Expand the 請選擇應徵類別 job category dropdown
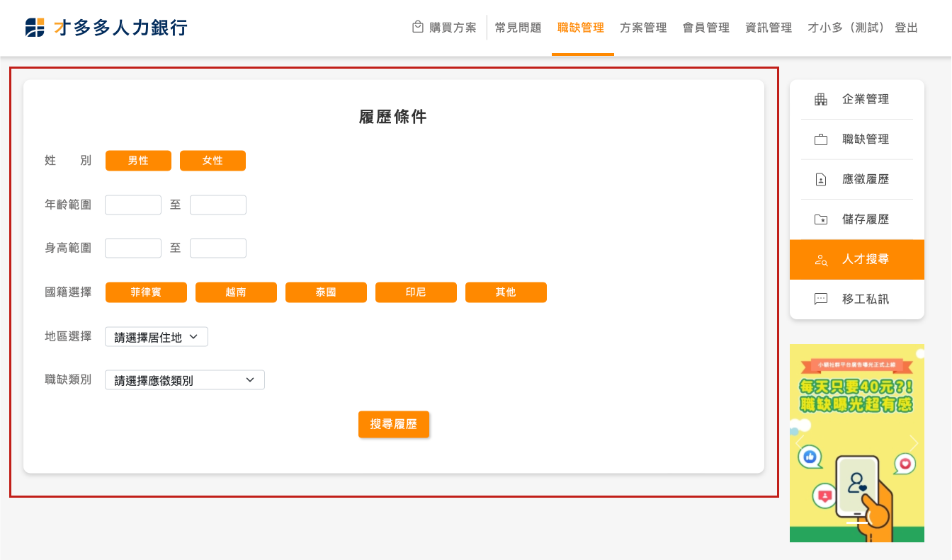This screenshot has width=952, height=560. [x=184, y=380]
